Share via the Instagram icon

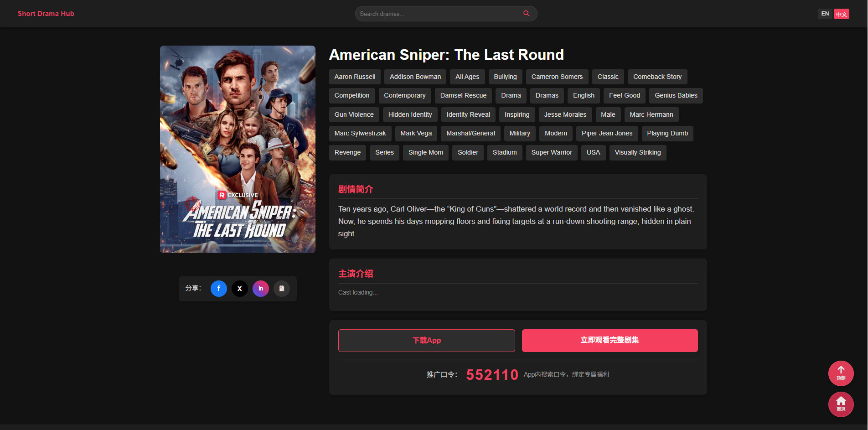pyautogui.click(x=261, y=289)
